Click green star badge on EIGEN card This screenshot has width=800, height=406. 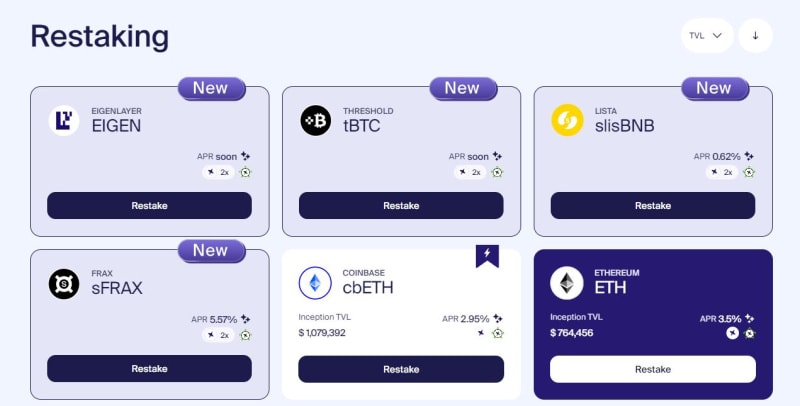pyautogui.click(x=245, y=172)
